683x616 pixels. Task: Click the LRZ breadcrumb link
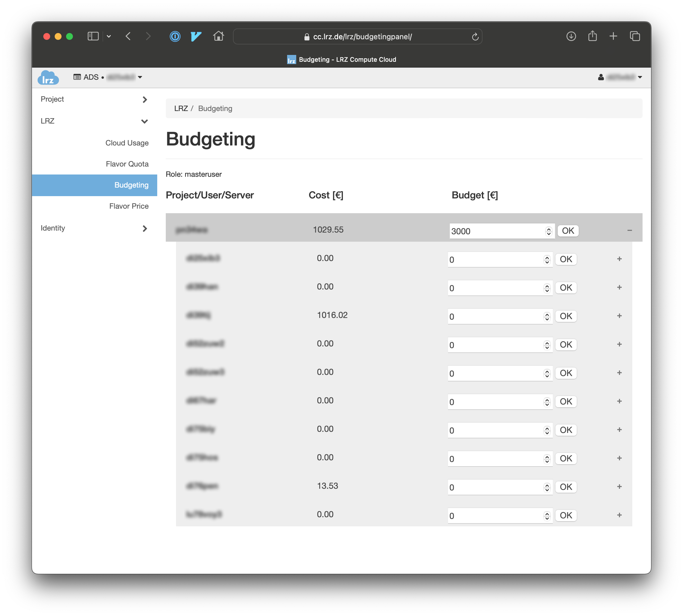tap(181, 108)
